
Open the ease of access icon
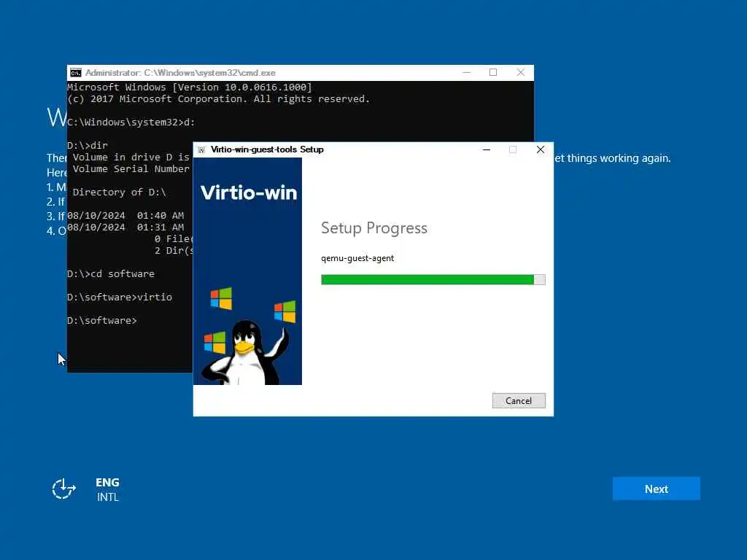point(63,489)
